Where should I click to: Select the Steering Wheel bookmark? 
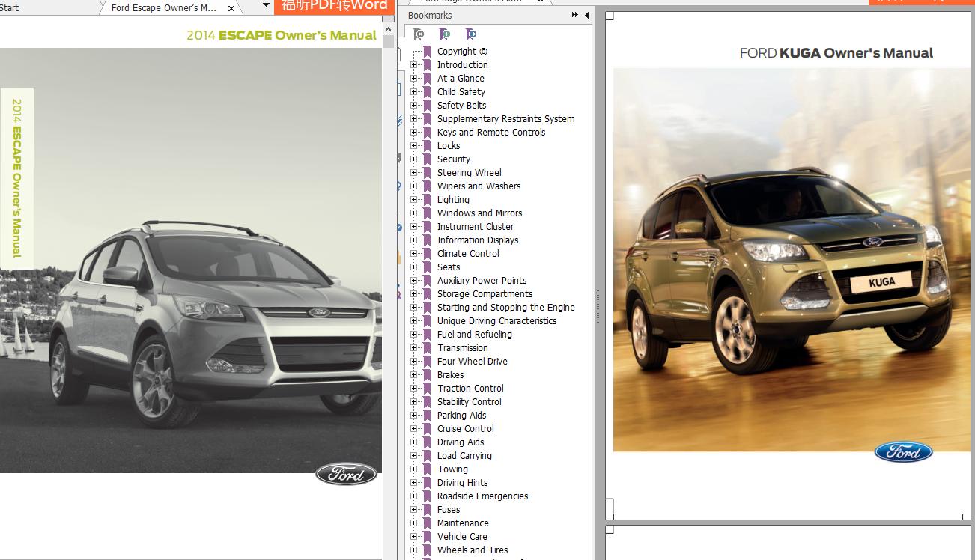tap(470, 173)
